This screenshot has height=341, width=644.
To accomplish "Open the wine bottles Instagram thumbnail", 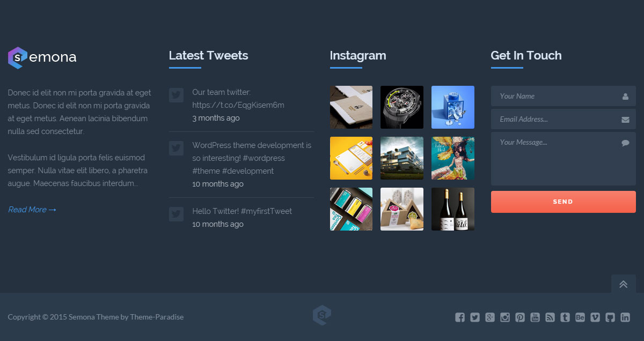I will coord(453,209).
